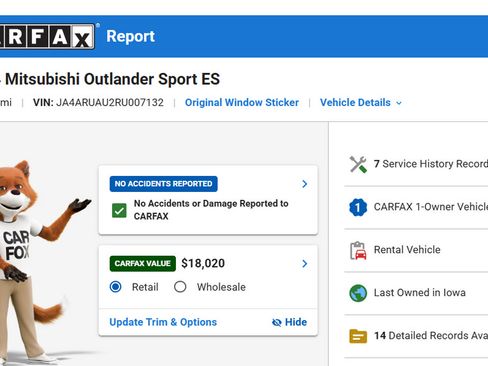Open the Rental Vehicle row

pos(416,250)
